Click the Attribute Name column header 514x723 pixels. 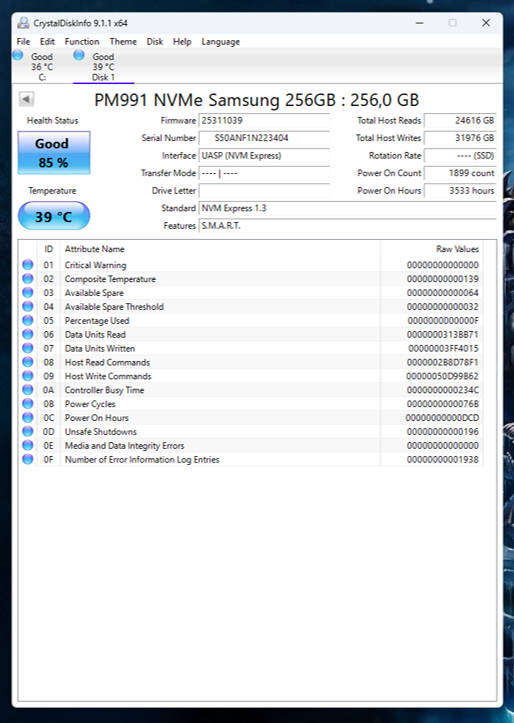point(95,249)
